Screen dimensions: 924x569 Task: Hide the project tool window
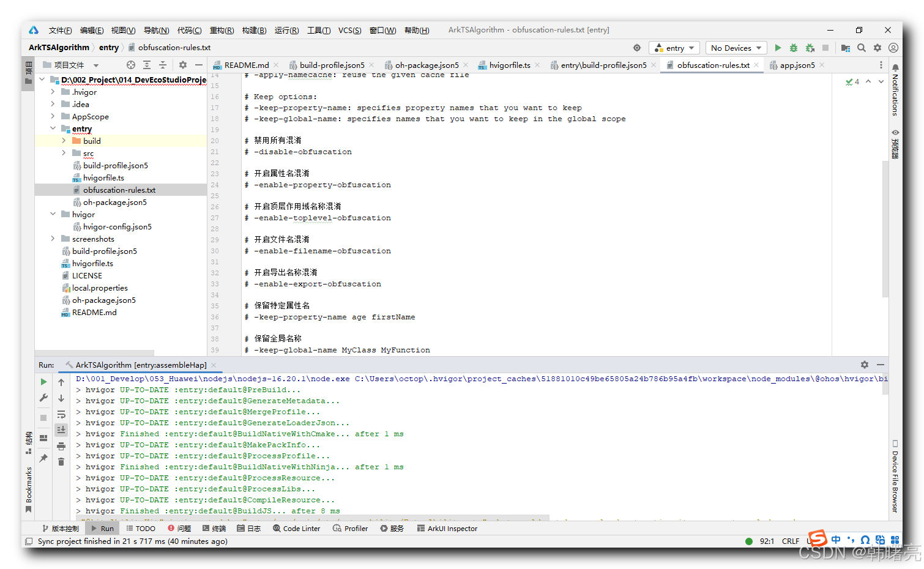tap(198, 65)
